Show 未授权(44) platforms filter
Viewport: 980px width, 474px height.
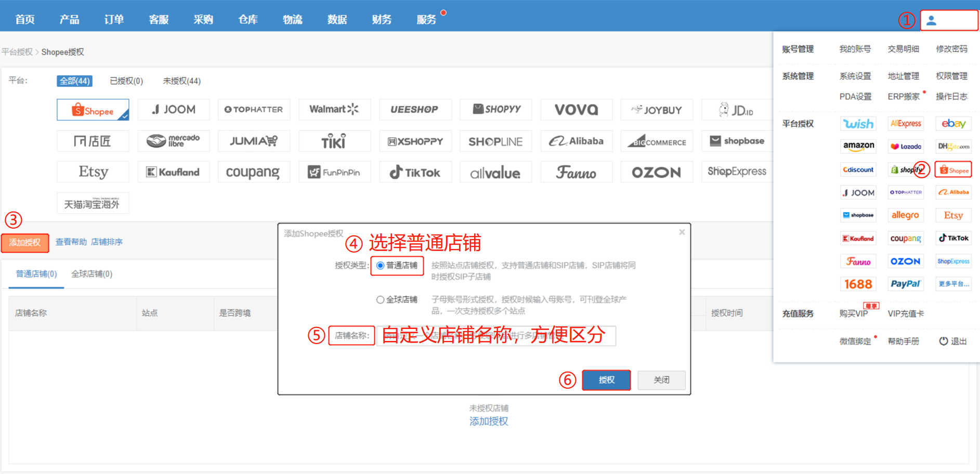click(x=181, y=81)
